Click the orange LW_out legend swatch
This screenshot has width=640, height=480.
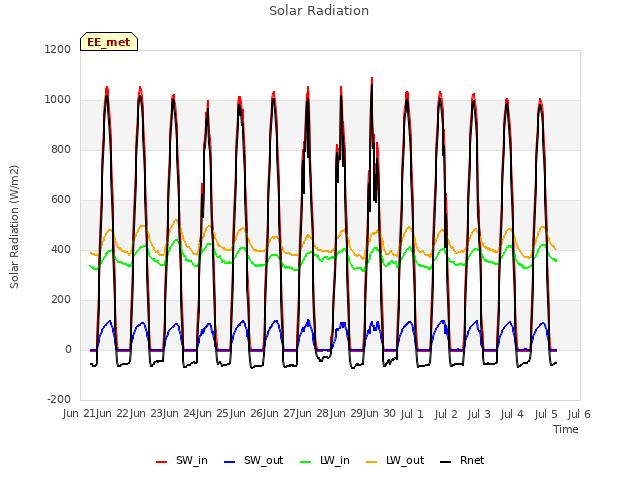(371, 462)
